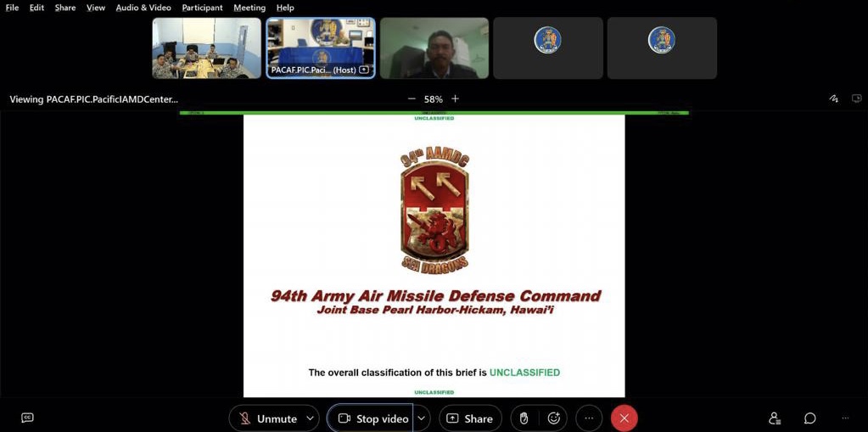Open the Audio & Video menu
Viewport: 868px width, 432px height.
click(143, 8)
